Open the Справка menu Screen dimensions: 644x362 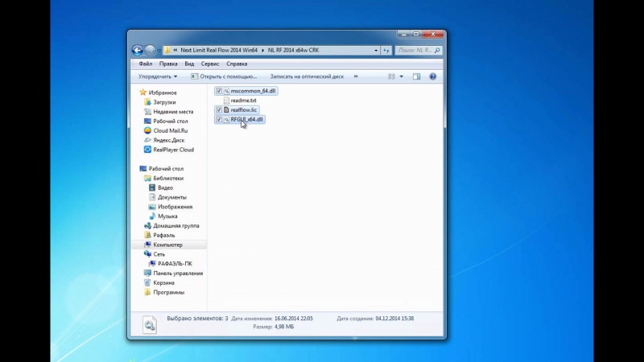click(x=237, y=64)
